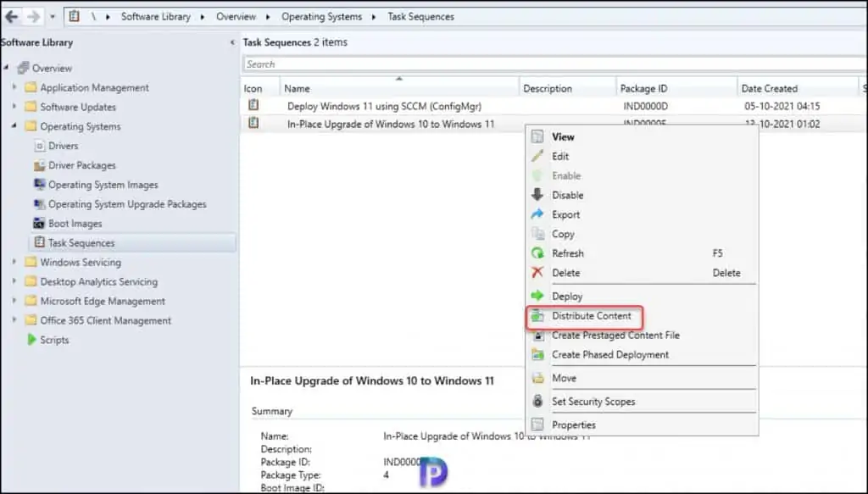This screenshot has height=494, width=868.
Task: Choose Copy from the context menu
Action: [x=643, y=234]
